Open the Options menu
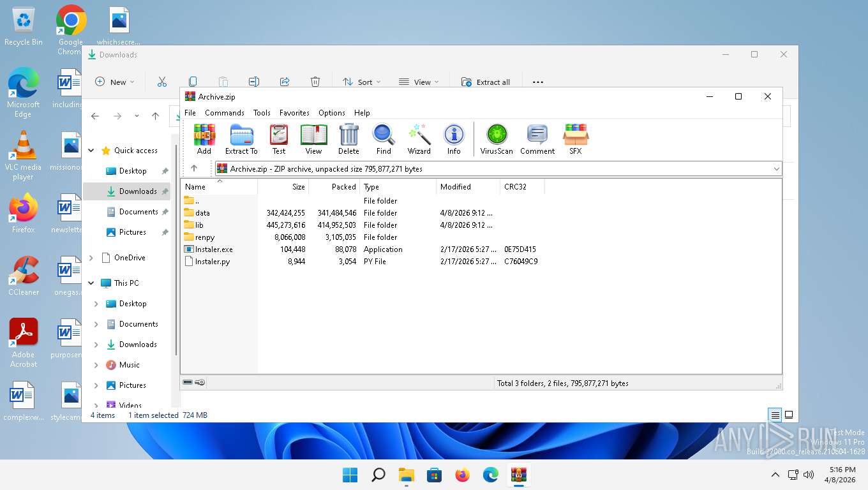 click(332, 112)
